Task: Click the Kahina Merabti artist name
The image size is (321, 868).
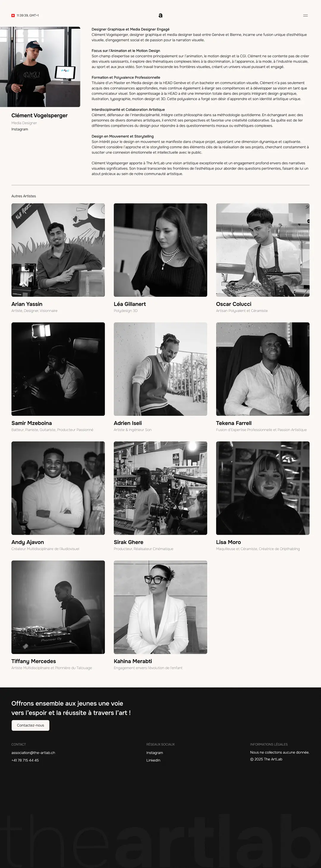Action: (x=133, y=661)
